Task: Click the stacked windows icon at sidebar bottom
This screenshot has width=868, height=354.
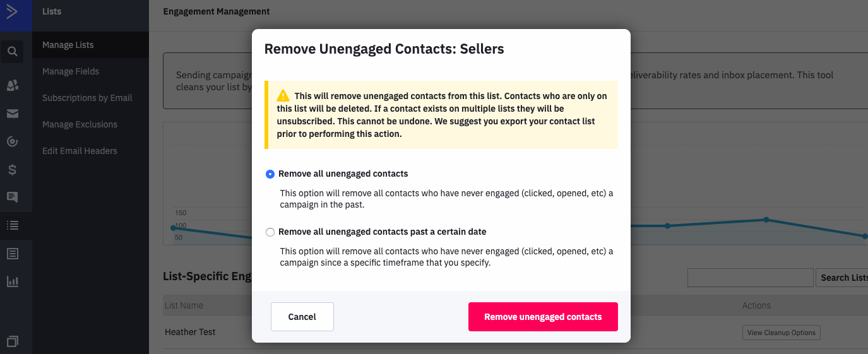Action: point(12,341)
